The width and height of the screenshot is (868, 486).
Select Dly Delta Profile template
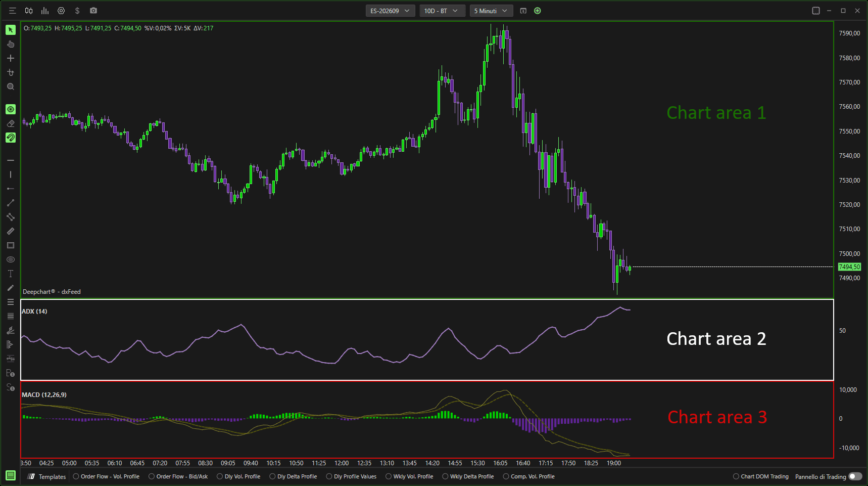click(x=293, y=476)
